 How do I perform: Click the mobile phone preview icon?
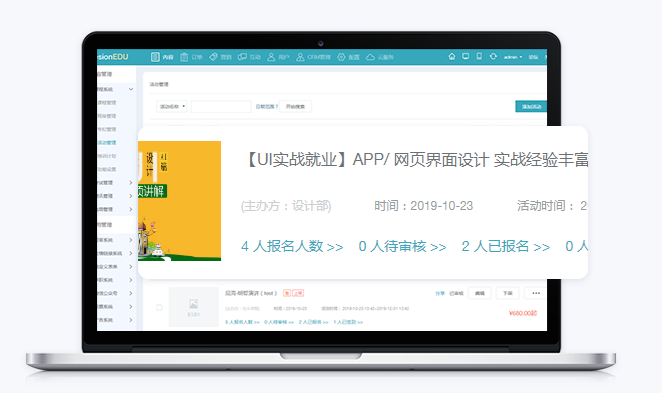(x=479, y=56)
